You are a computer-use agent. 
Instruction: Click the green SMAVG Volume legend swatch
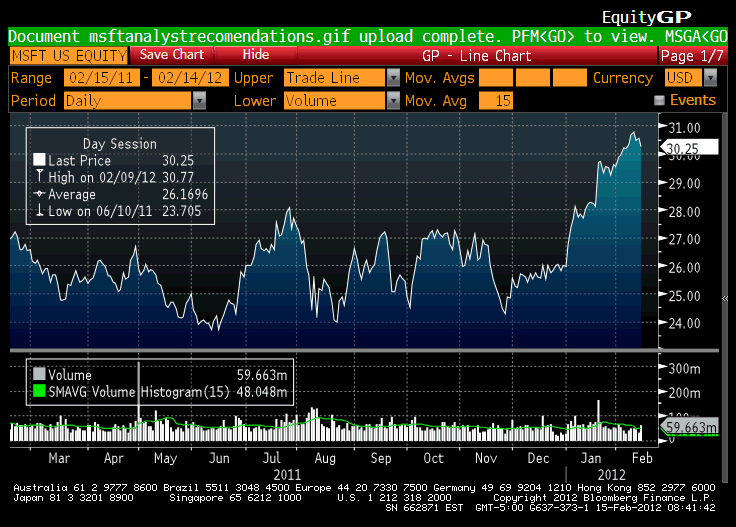39,391
